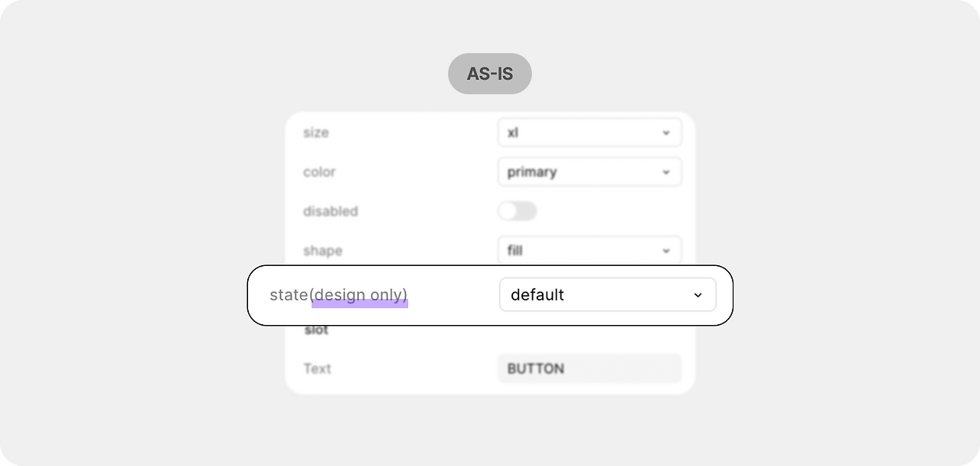The height and width of the screenshot is (466, 980).
Task: Open the color dropdown showing primary
Action: (x=589, y=172)
